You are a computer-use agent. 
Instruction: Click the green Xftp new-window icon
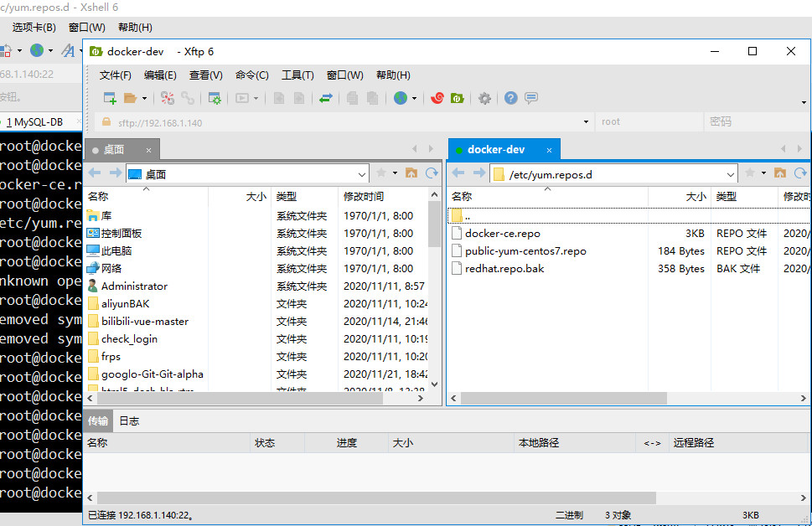(458, 98)
